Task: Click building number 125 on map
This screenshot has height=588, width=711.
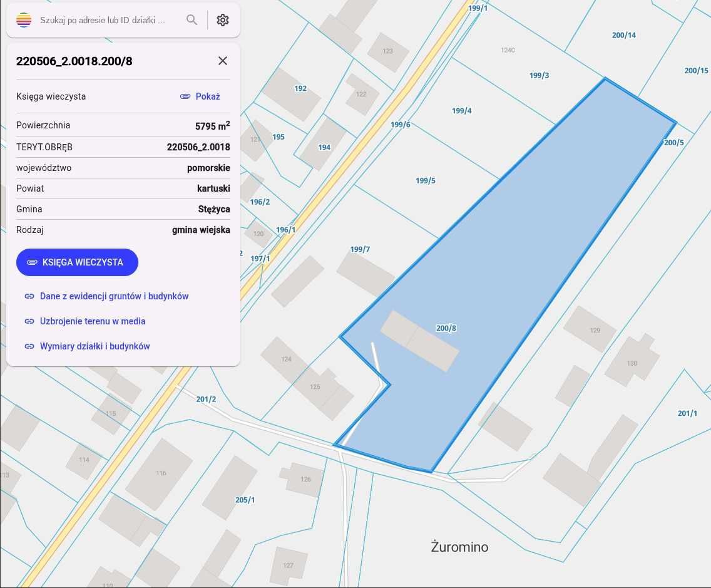Action: coord(315,387)
